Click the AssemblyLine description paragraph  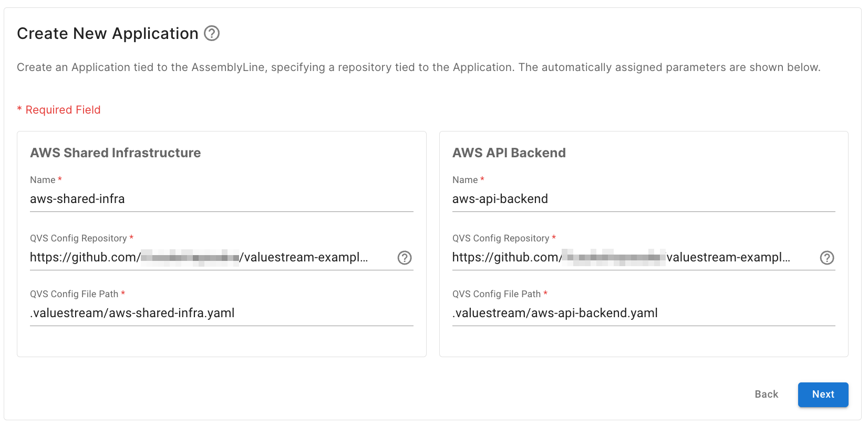tap(418, 67)
